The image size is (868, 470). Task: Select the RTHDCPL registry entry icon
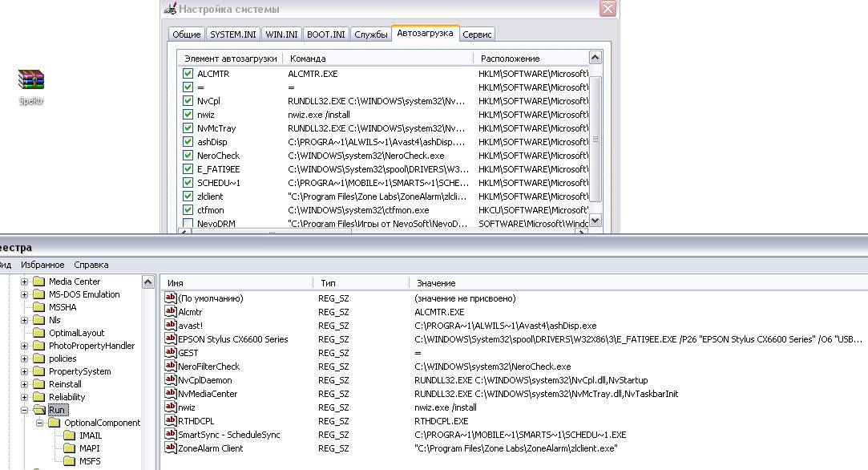(170, 421)
